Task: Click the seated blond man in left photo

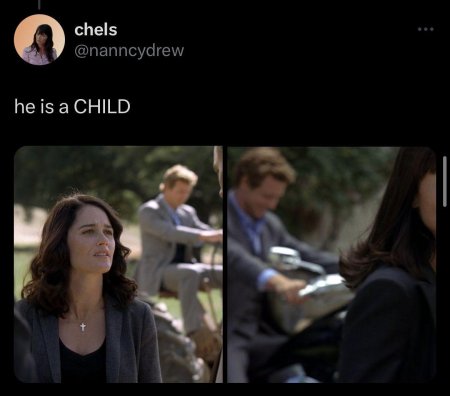Action: [178, 240]
